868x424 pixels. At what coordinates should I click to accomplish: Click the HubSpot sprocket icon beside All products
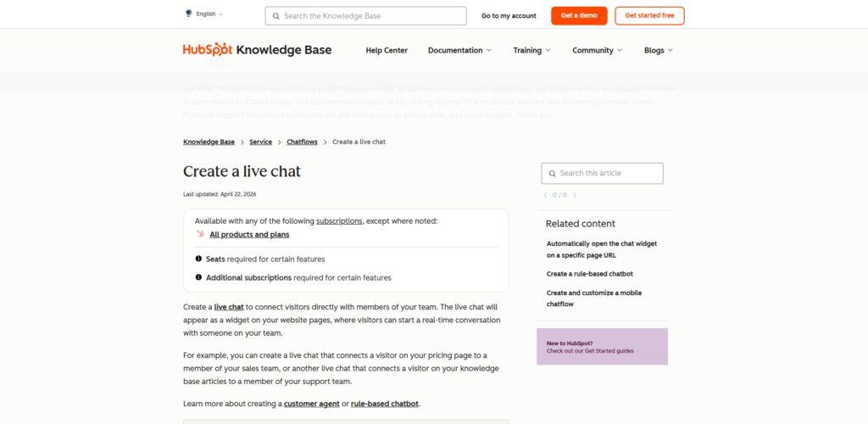tap(200, 234)
